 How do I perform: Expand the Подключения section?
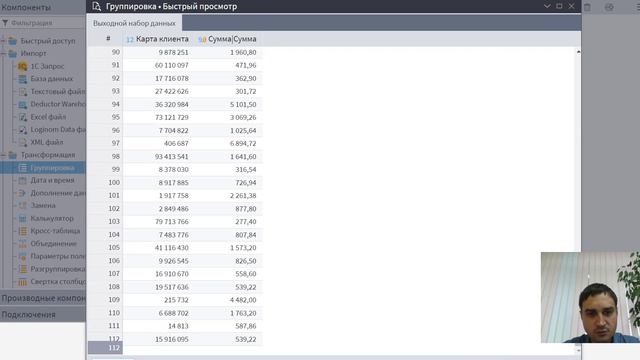pos(43,315)
